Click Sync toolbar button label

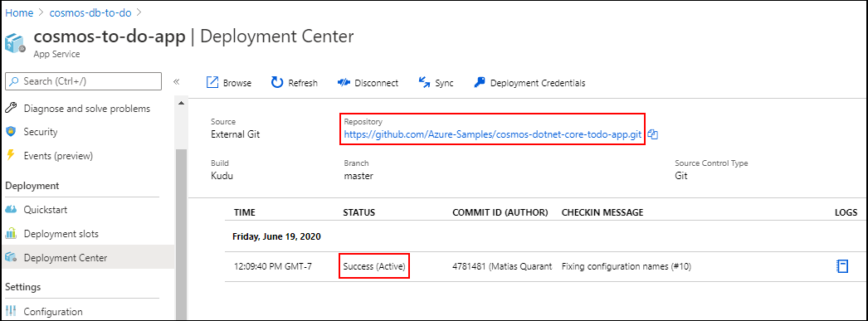tap(444, 83)
